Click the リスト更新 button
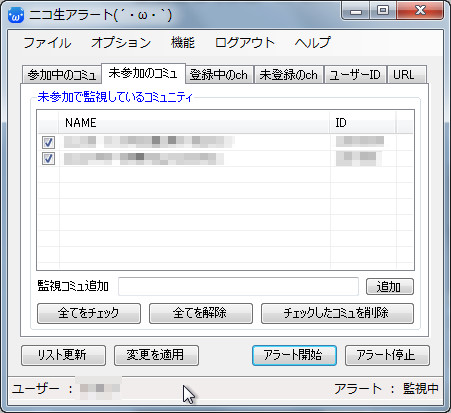This screenshot has height=413, width=451. pyautogui.click(x=63, y=355)
